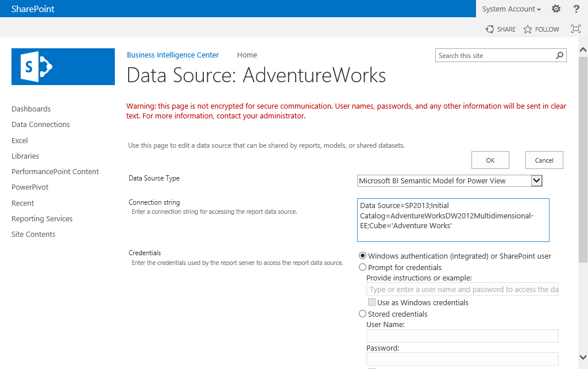Toggle focus on content icon
Image resolution: width=588 pixels, height=369 pixels.
576,29
